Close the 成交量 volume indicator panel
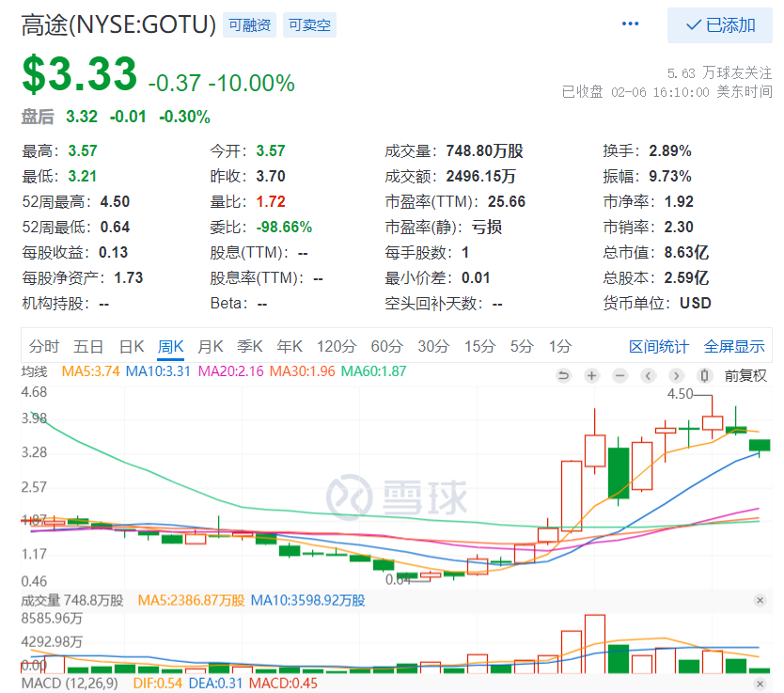This screenshot has width=784, height=693. [x=760, y=600]
